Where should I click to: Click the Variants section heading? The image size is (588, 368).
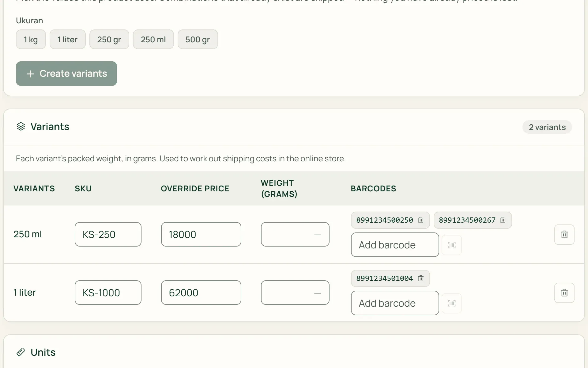tap(50, 126)
